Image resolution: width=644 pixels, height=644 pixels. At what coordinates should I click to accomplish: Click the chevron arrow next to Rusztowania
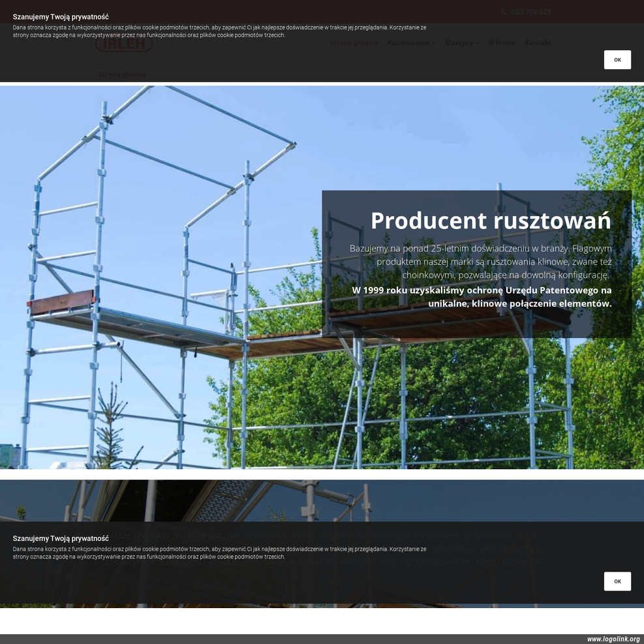(x=434, y=43)
